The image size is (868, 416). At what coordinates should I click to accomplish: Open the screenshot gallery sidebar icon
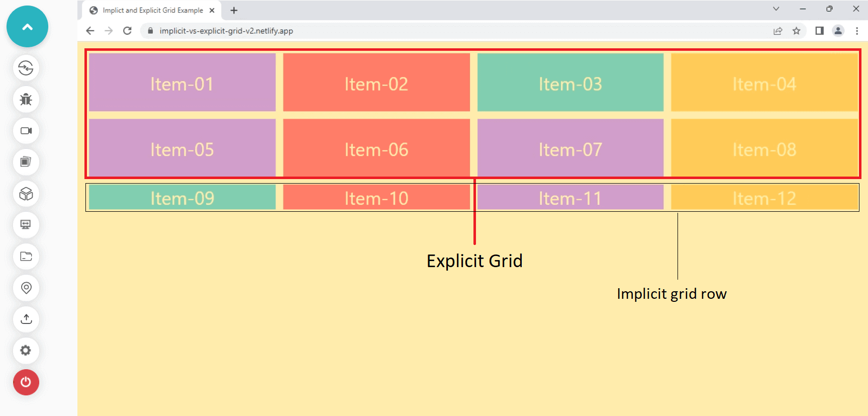(26, 162)
